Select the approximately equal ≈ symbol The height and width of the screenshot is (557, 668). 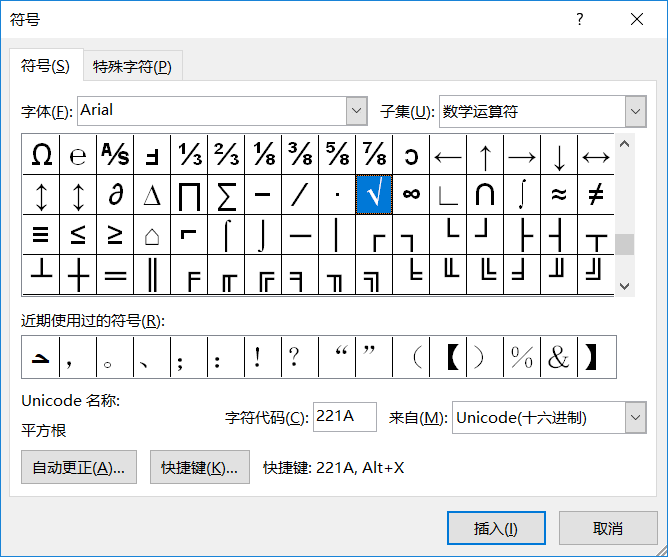coord(559,194)
